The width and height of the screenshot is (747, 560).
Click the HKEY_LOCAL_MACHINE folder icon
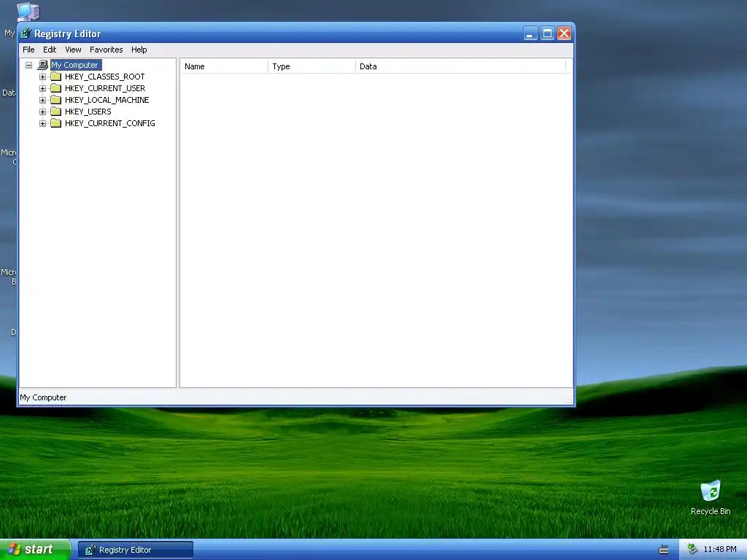point(55,100)
